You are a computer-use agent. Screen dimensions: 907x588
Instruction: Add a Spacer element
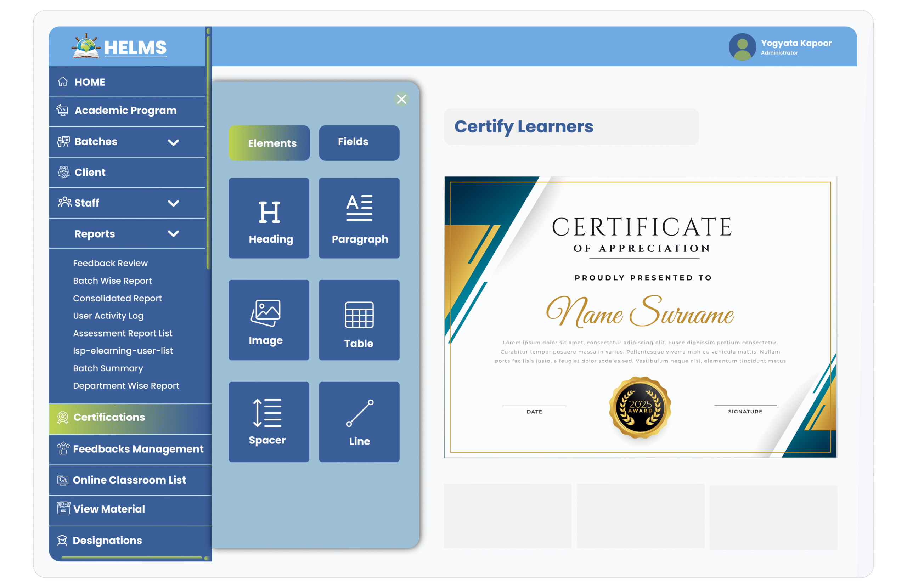point(269,422)
